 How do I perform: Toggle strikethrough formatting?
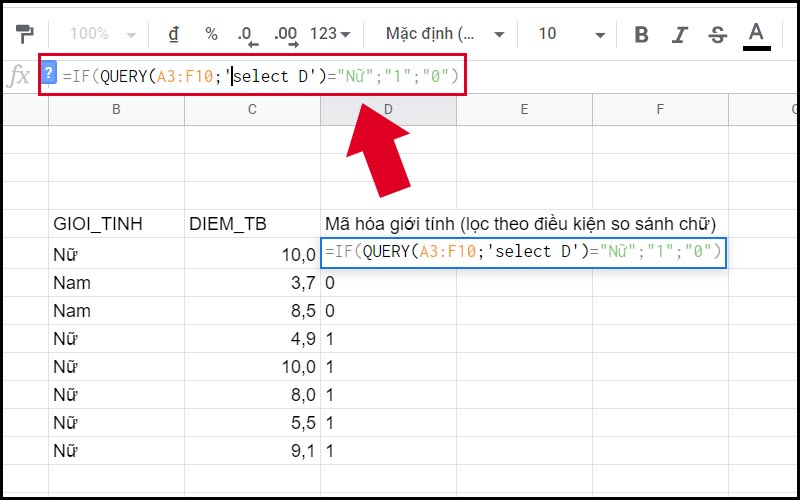(717, 35)
